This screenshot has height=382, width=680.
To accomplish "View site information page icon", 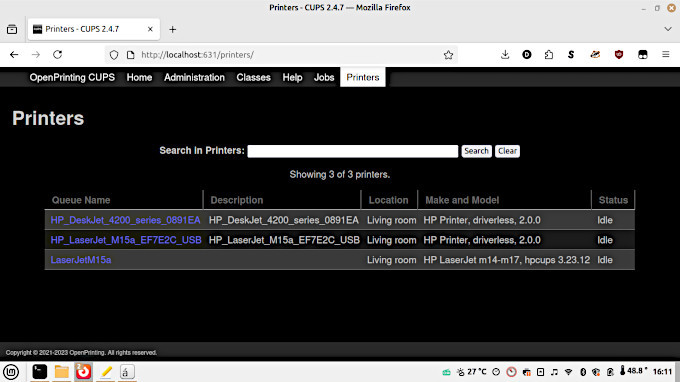I will pos(131,55).
